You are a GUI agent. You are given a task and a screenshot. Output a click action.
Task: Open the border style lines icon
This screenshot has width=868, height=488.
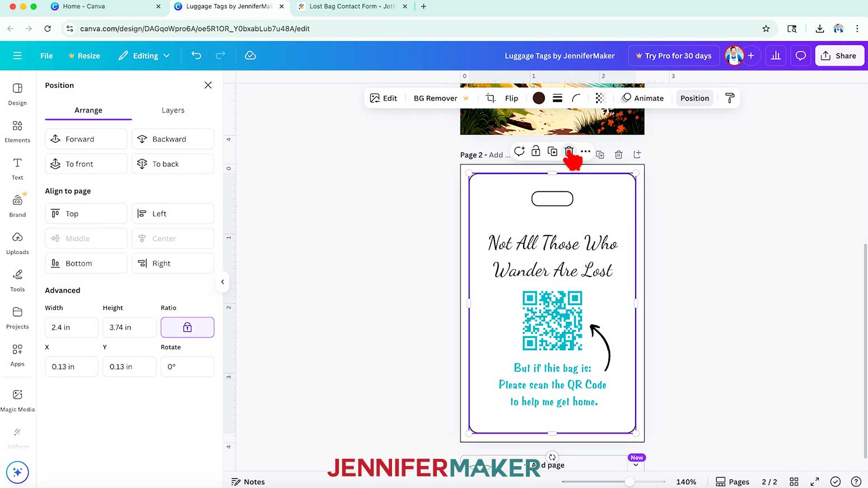pos(557,98)
